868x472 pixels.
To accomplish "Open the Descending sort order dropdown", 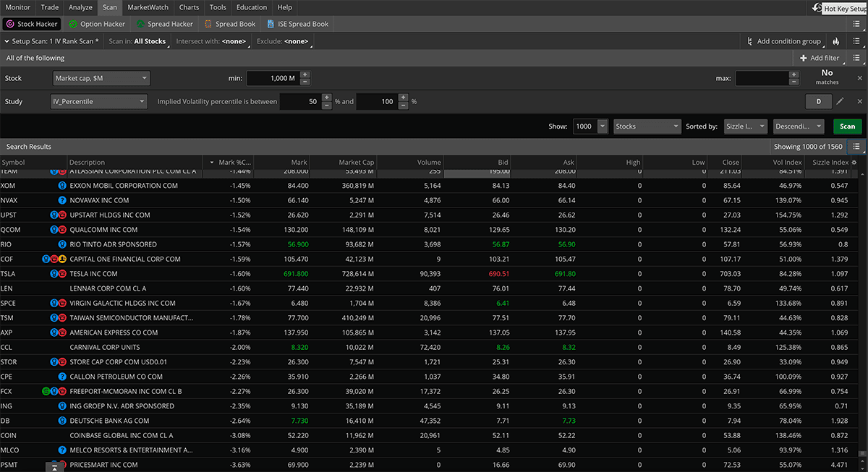I will [799, 126].
